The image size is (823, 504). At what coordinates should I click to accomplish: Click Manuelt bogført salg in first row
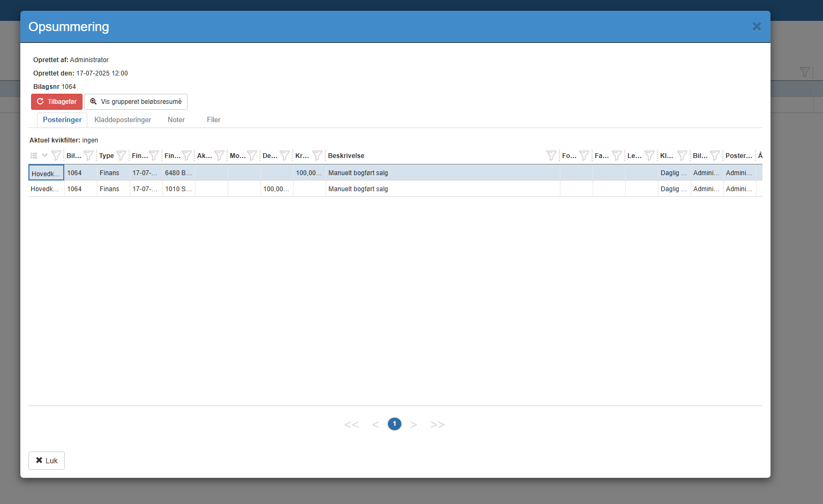(358, 173)
